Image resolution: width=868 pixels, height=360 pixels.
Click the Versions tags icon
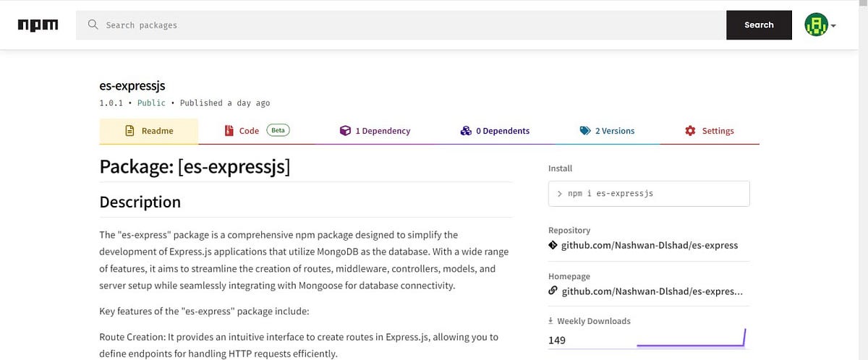click(x=585, y=131)
